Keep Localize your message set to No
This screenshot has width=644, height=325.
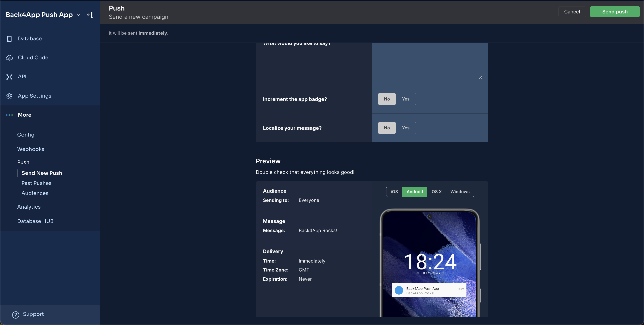coord(386,128)
